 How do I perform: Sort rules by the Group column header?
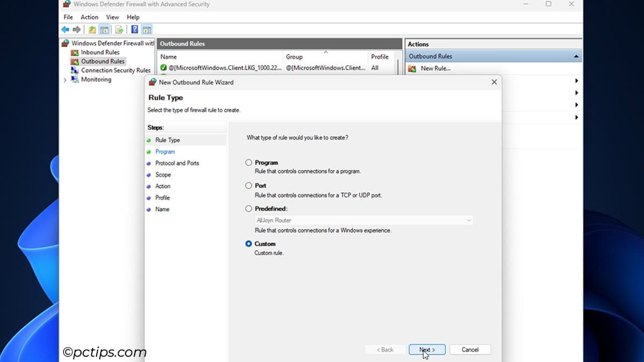point(294,57)
